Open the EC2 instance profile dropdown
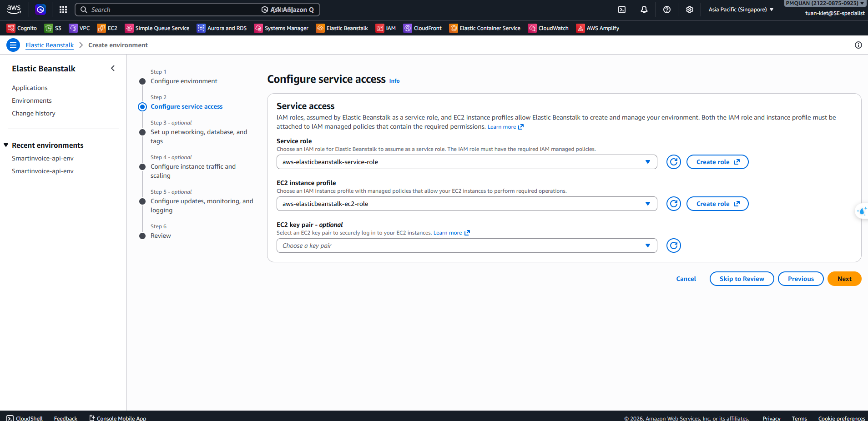The image size is (868, 421). (466, 204)
